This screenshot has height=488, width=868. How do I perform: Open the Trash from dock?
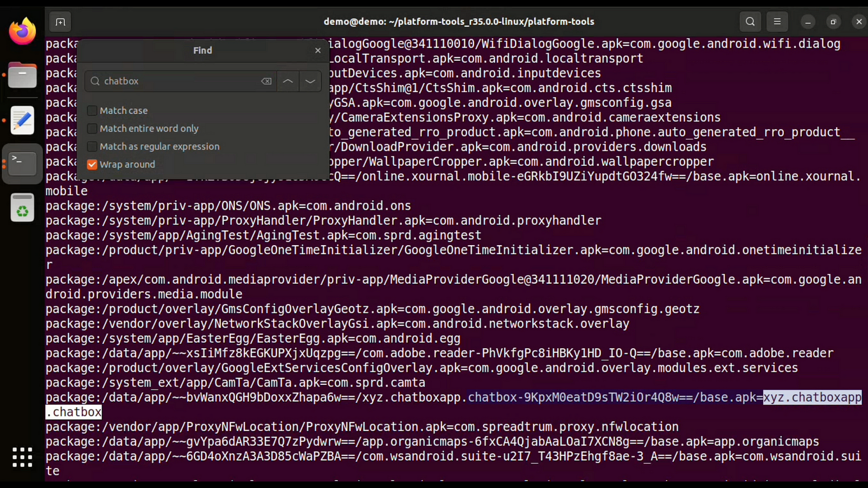tap(22, 208)
